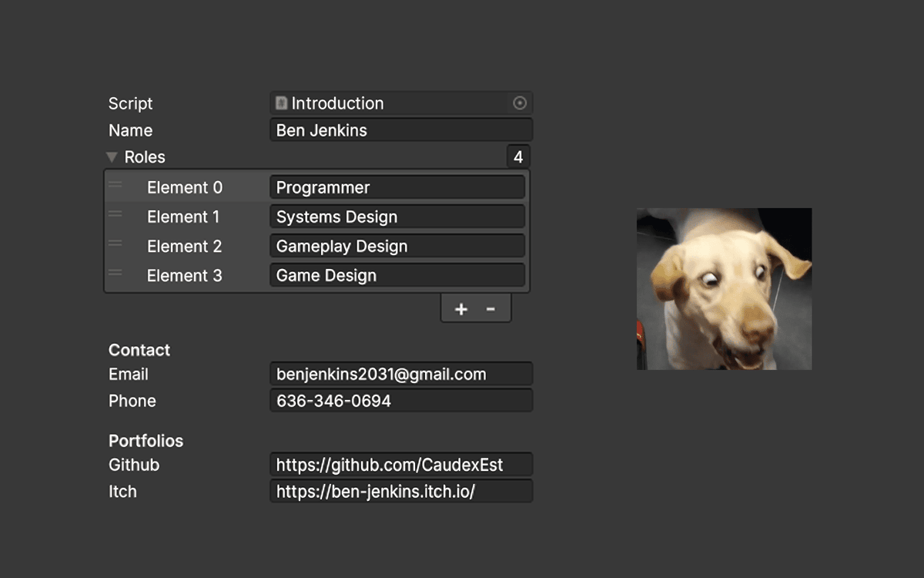
Task: Click the Roles array size field showing 4
Action: [x=518, y=157]
